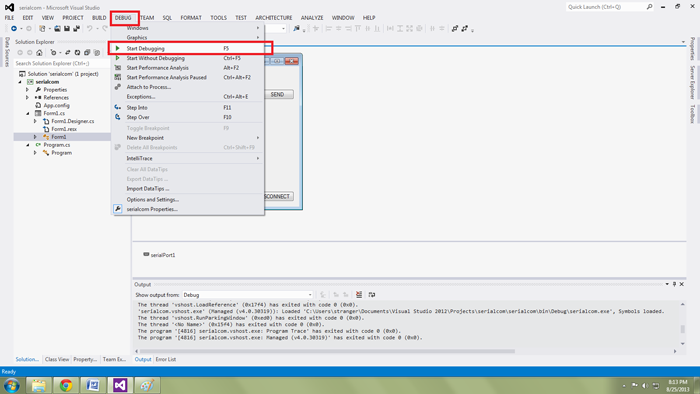
Task: Select Start Performance Analysis menu entry
Action: point(188,68)
